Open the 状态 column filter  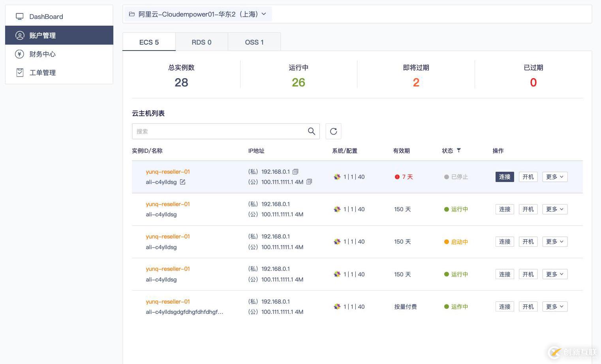(458, 150)
